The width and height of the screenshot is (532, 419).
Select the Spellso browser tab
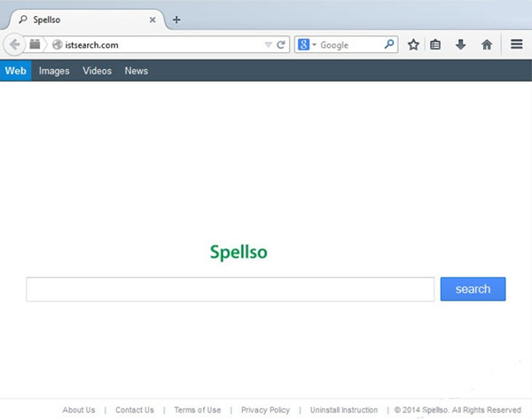pyautogui.click(x=87, y=19)
